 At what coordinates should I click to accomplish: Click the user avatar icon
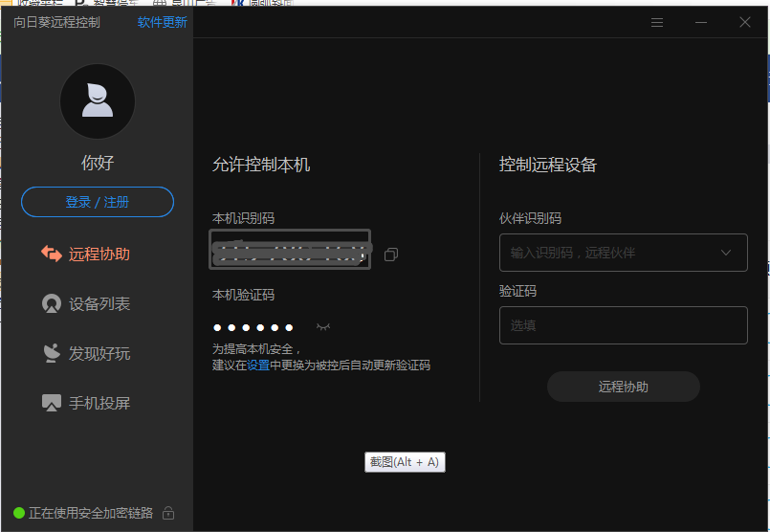pyautogui.click(x=98, y=101)
